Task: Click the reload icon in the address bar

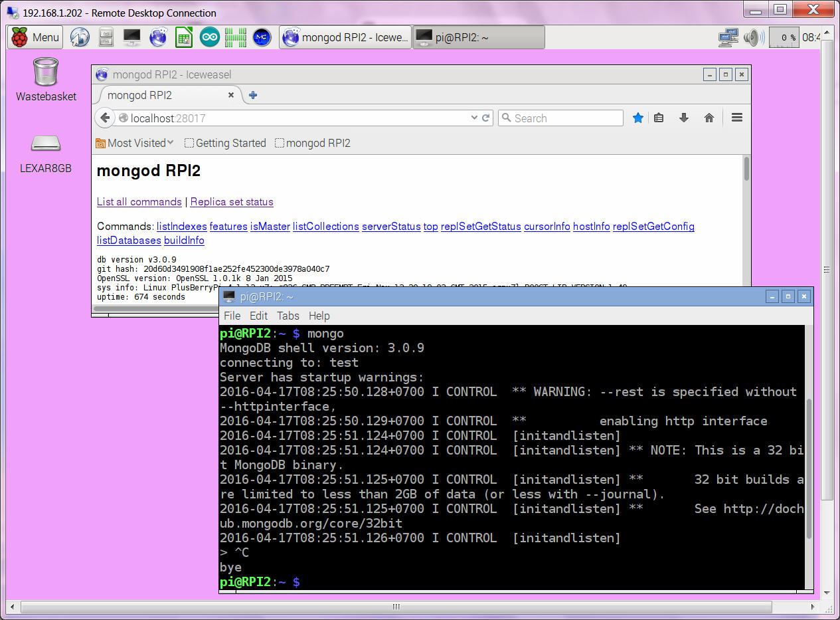Action: (x=486, y=118)
